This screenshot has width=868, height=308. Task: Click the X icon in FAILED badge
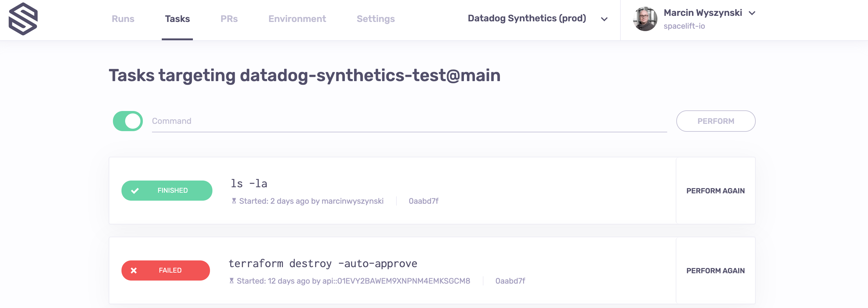coord(134,270)
